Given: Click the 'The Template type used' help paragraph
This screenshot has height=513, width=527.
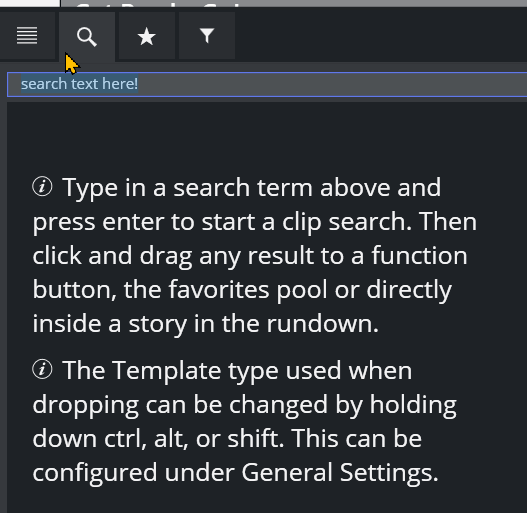Looking at the screenshot, I should coord(244,421).
